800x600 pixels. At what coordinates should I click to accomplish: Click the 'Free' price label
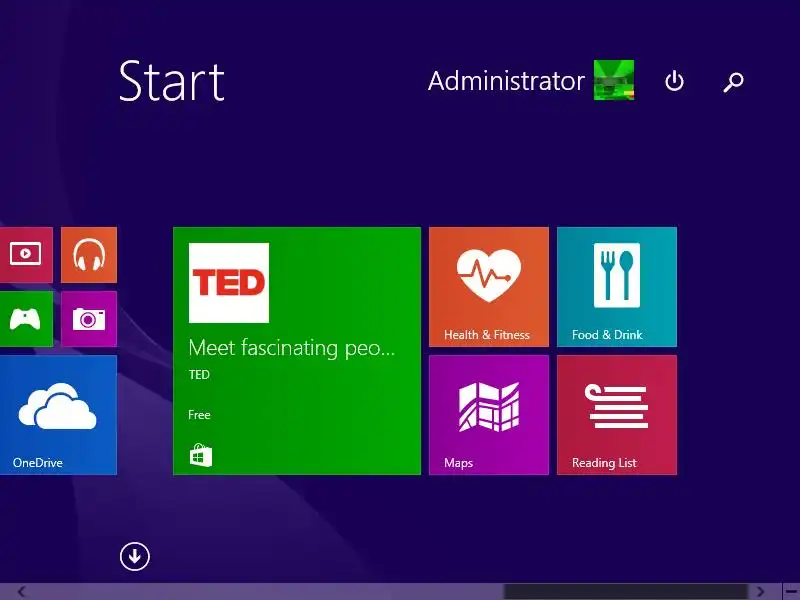tap(199, 415)
